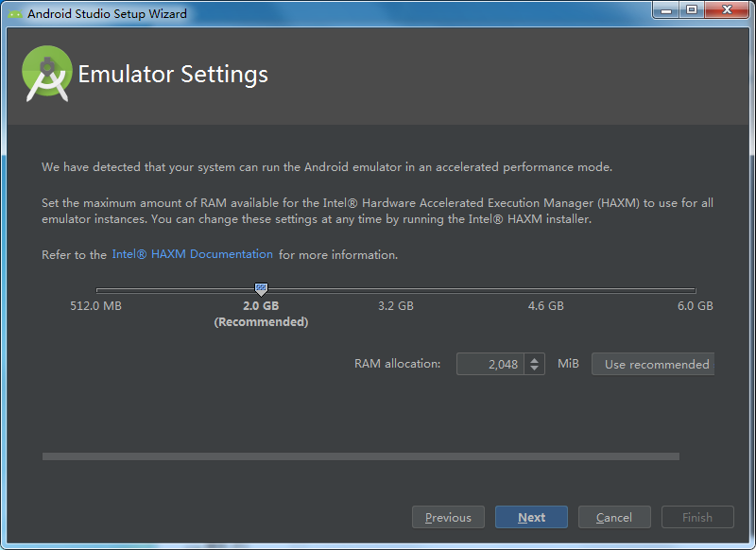Decrease RAM allocation with down arrow
This screenshot has height=550, width=756.
(534, 369)
